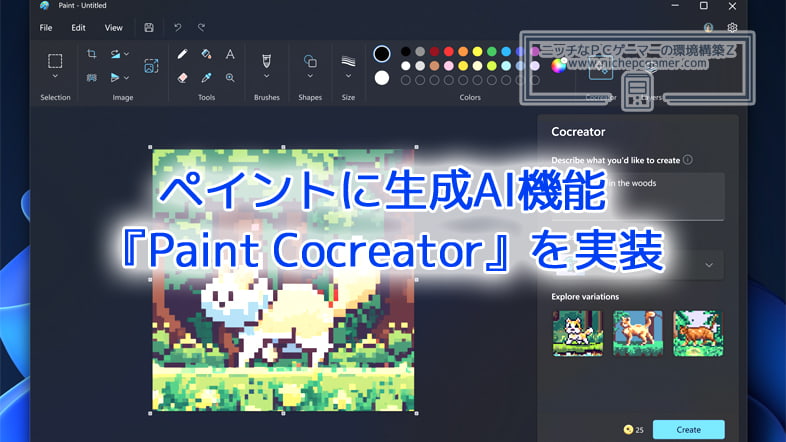Image resolution: width=786 pixels, height=442 pixels.
Task: Open the Shapes dropdown arrow
Action: pos(310,76)
